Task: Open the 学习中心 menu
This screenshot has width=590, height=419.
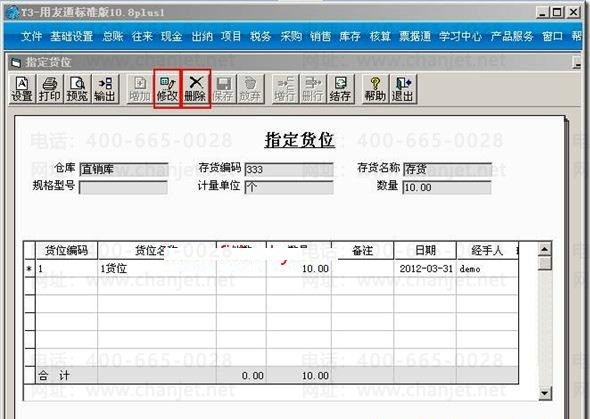Action: [x=461, y=36]
